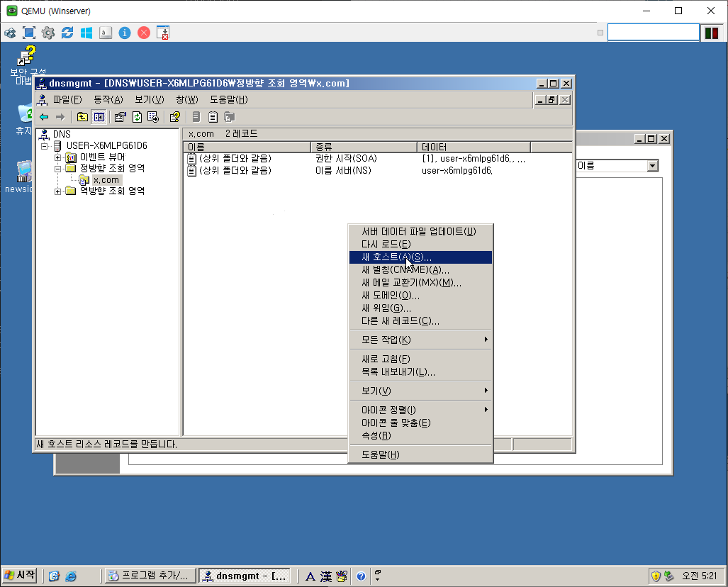Open the 보기(V) submenu in context menu
The width and height of the screenshot is (728, 587).
pos(420,391)
